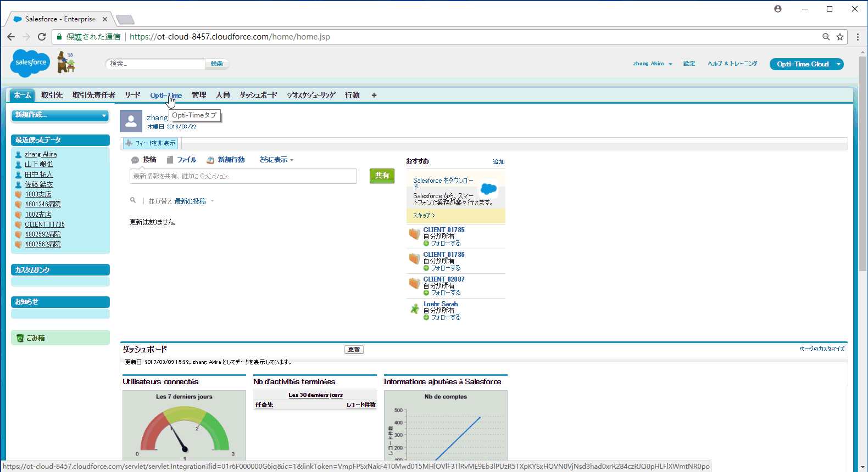Click the Salesforce cloud logo

(x=30, y=63)
